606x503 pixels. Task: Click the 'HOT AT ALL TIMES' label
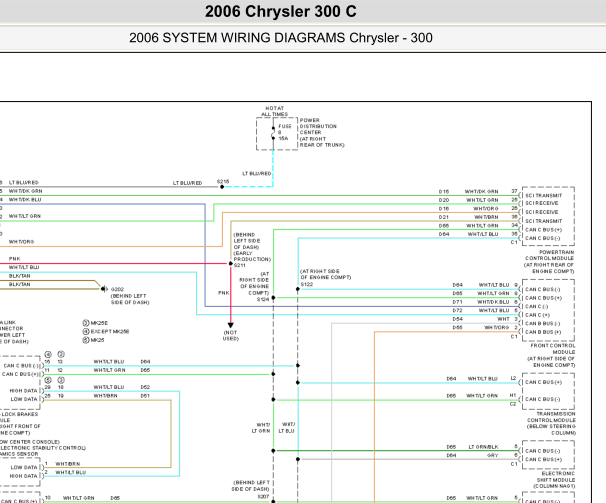pos(274,111)
